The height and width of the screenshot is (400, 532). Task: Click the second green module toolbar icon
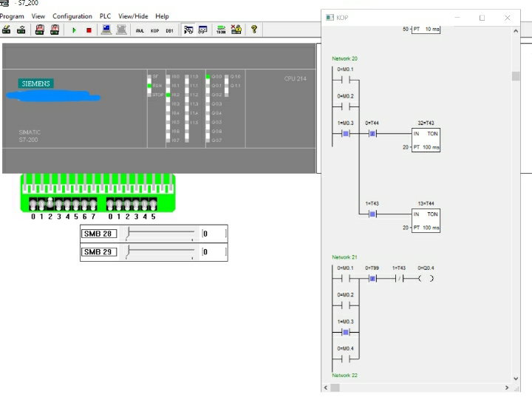pyautogui.click(x=21, y=30)
